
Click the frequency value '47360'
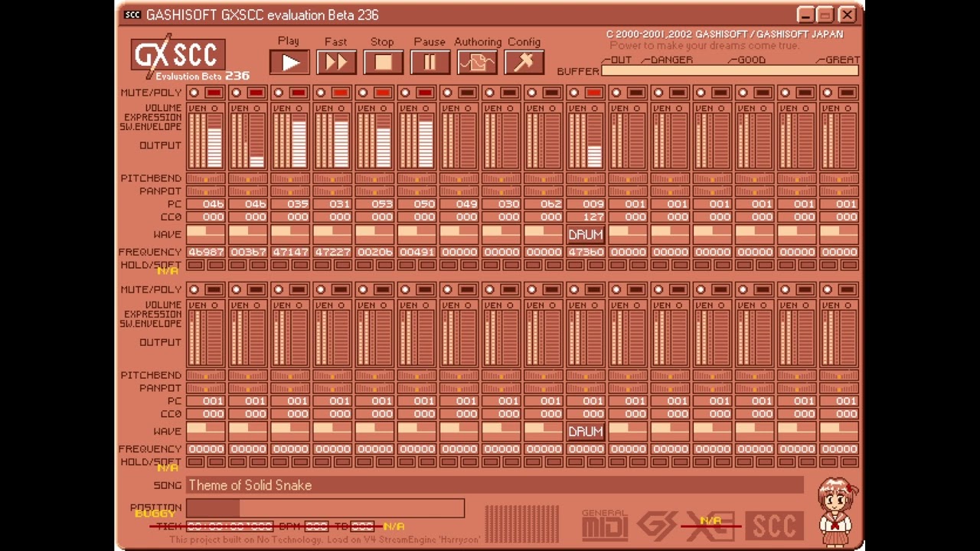click(x=586, y=252)
